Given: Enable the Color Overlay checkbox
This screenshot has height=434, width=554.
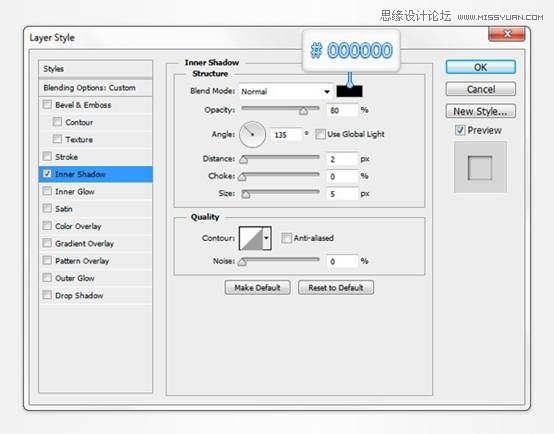Looking at the screenshot, I should click(47, 226).
